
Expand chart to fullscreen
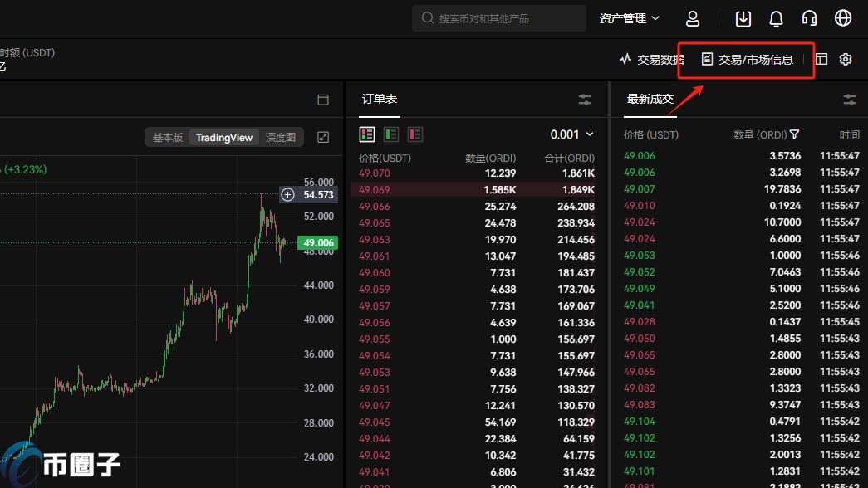pyautogui.click(x=324, y=137)
